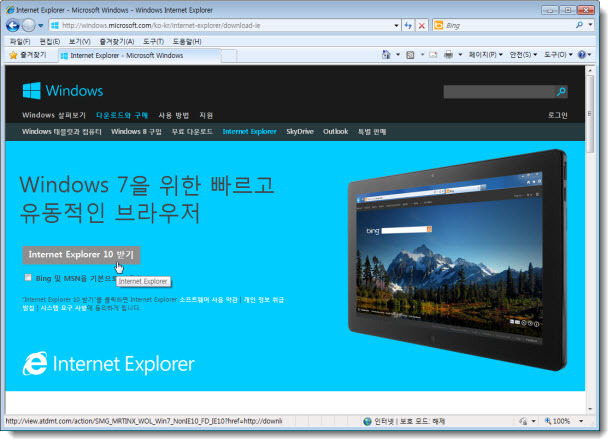Viewport: 615px width, 446px height.
Task: Open Windows 태블릿과 컴퓨터 sub-navigation link
Action: coord(62,132)
